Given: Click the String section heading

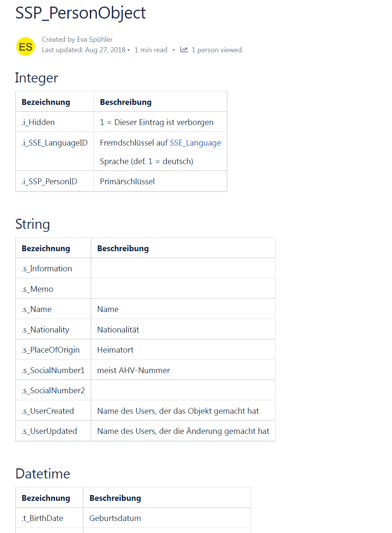Looking at the screenshot, I should pos(33,224).
